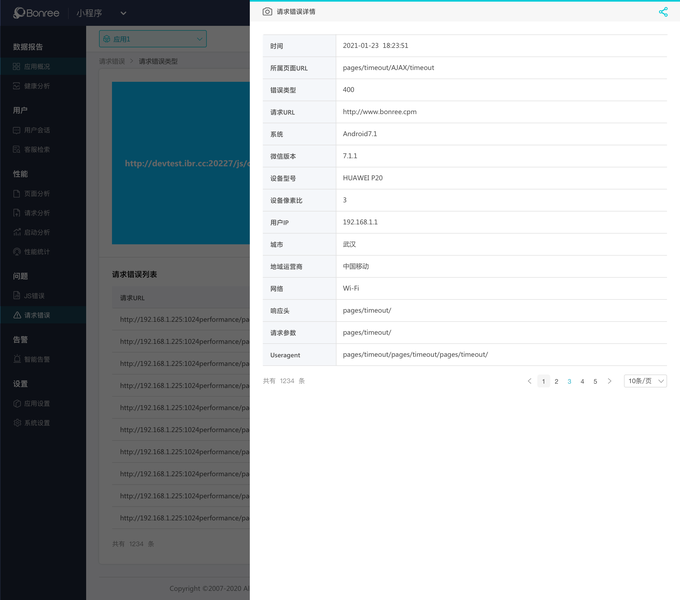The width and height of the screenshot is (680, 600).
Task: Click the 请求参数 value pages/timeout/
Action: point(367,333)
